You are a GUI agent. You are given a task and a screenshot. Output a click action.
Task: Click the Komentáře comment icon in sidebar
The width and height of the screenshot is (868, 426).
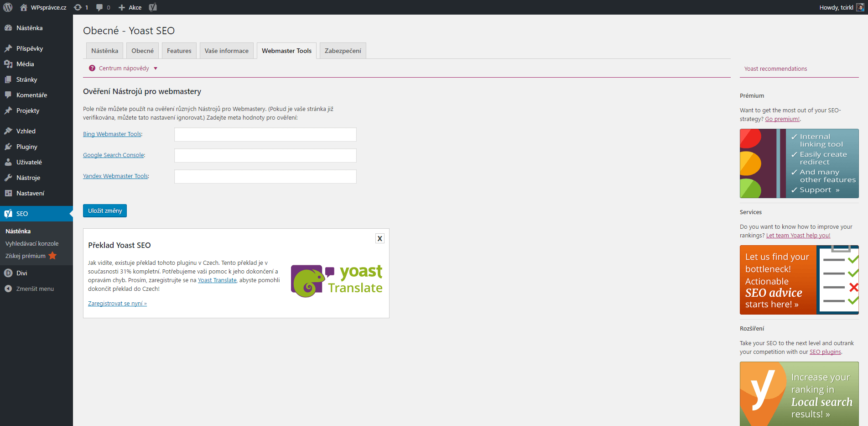click(x=8, y=95)
